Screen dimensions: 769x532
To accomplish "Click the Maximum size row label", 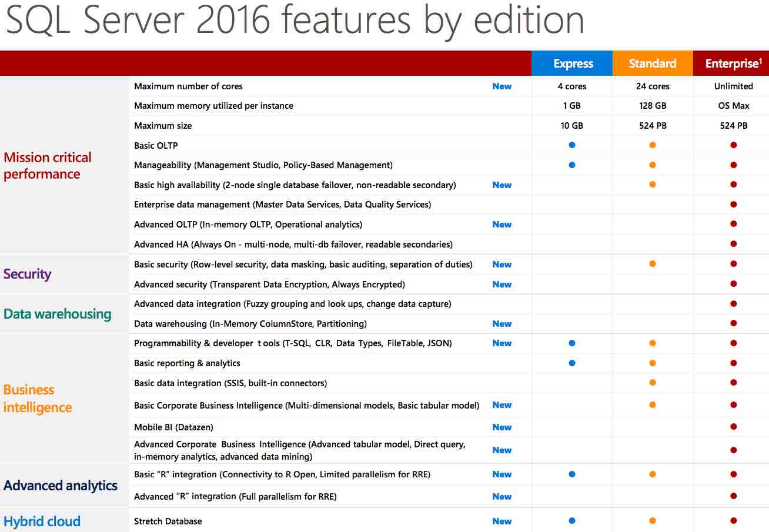I will click(x=163, y=125).
